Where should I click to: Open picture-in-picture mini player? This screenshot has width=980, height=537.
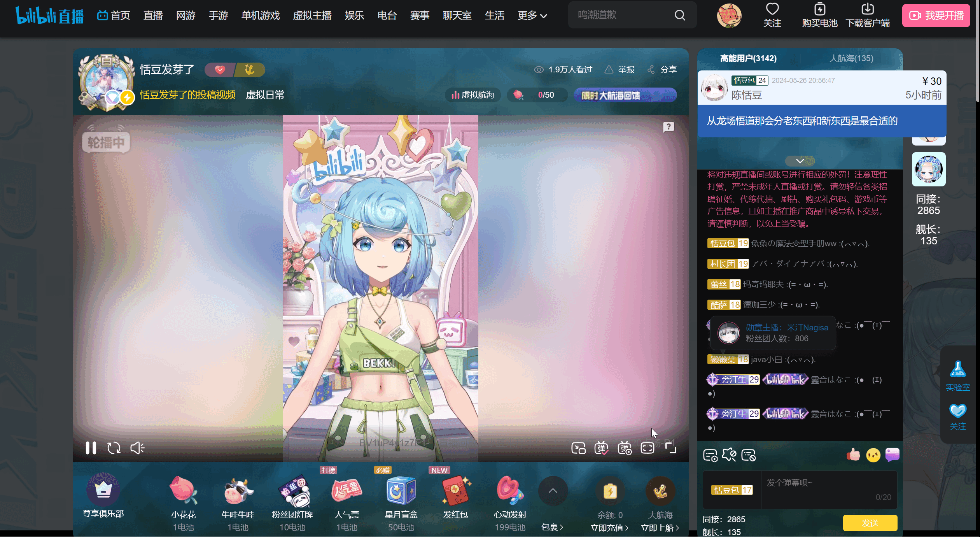pos(578,448)
